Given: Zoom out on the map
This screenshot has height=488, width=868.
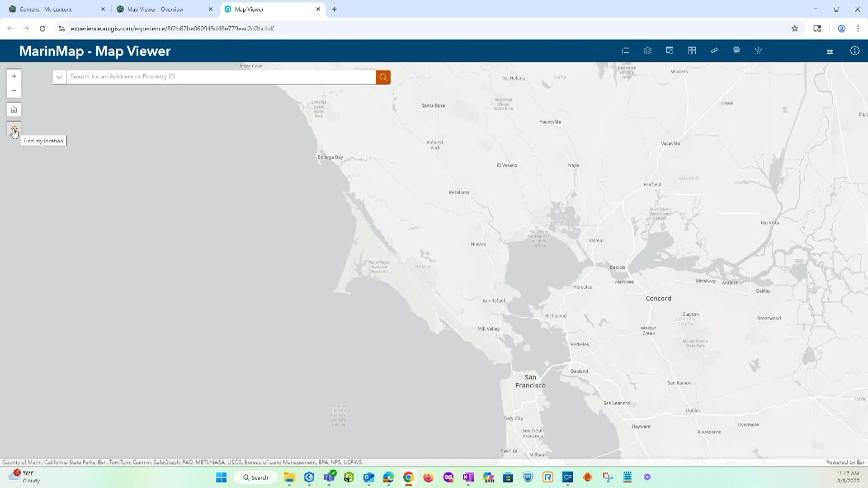Looking at the screenshot, I should click(14, 90).
